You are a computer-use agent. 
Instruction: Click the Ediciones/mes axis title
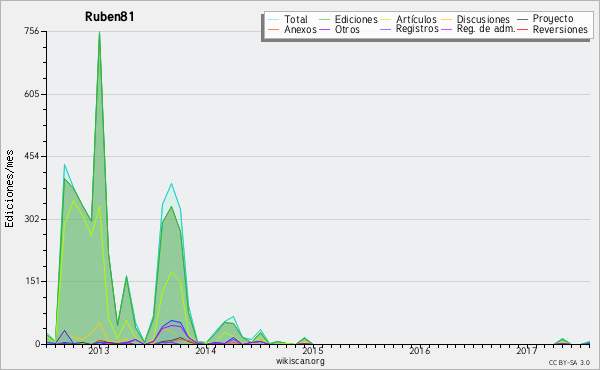(9, 189)
